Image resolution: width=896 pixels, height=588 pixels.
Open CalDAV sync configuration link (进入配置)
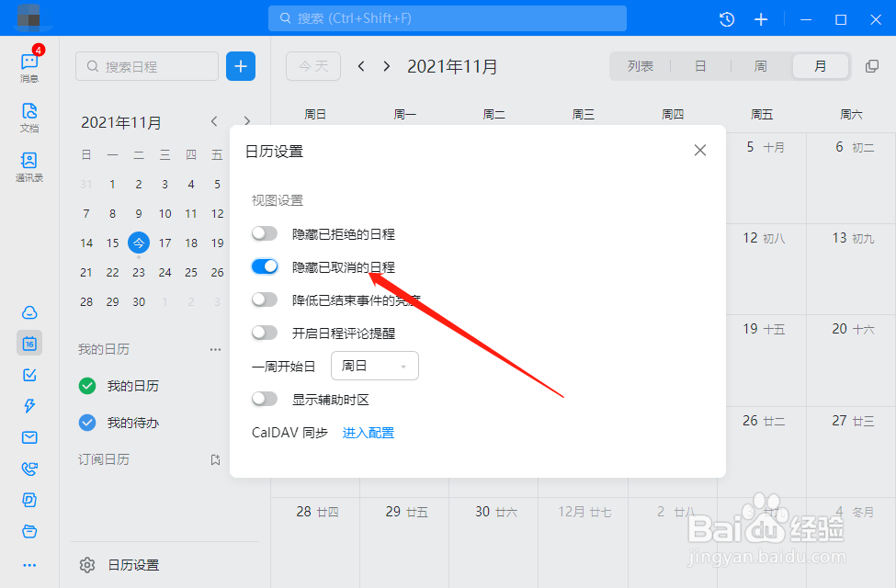point(368,432)
